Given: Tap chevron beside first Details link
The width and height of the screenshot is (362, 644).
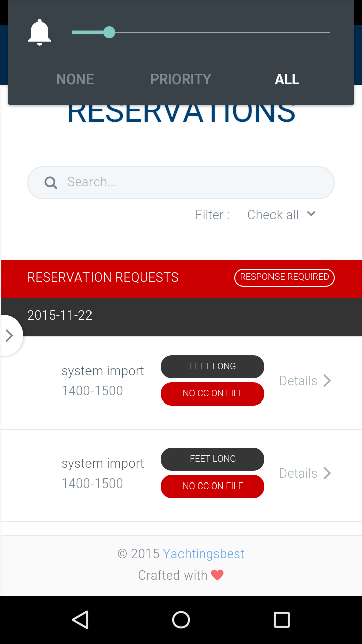Looking at the screenshot, I should 327,381.
